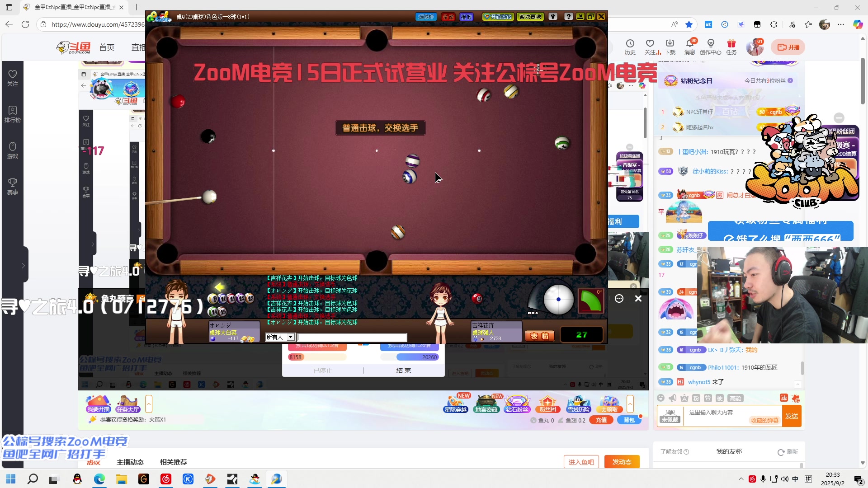Click 关注 heart icon in left sidebar
868x488 pixels.
point(13,78)
